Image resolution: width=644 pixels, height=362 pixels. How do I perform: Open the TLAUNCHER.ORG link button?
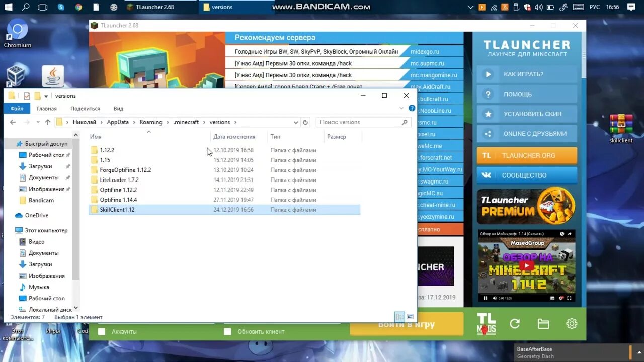pyautogui.click(x=527, y=155)
